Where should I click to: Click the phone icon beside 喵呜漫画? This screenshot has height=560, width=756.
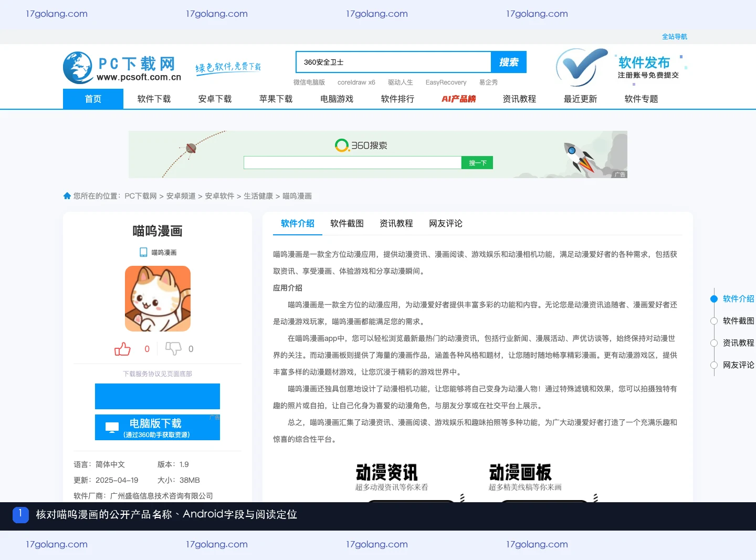(143, 252)
